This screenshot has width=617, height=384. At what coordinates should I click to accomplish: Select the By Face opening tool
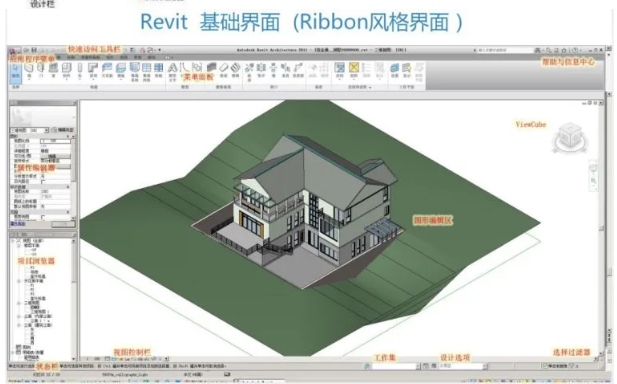tap(249, 72)
